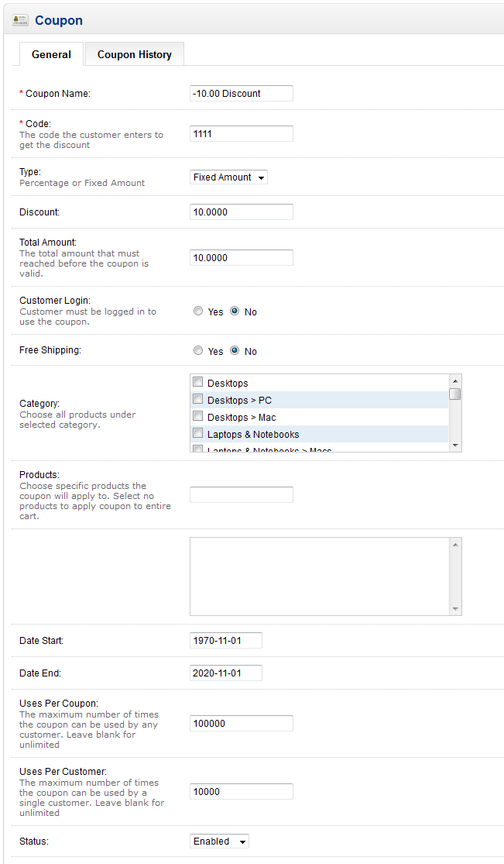Check the Laptops & Notebooks checkbox

198,434
